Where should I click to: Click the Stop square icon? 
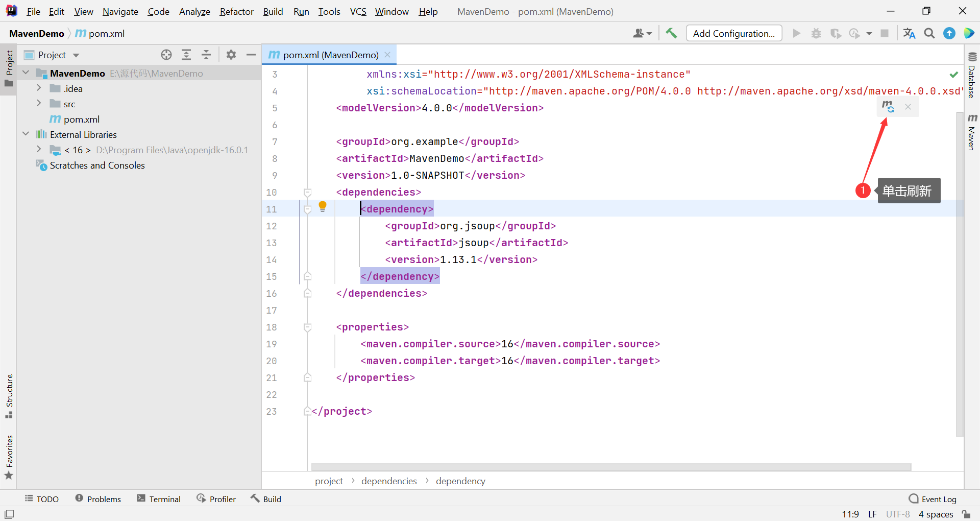[885, 33]
